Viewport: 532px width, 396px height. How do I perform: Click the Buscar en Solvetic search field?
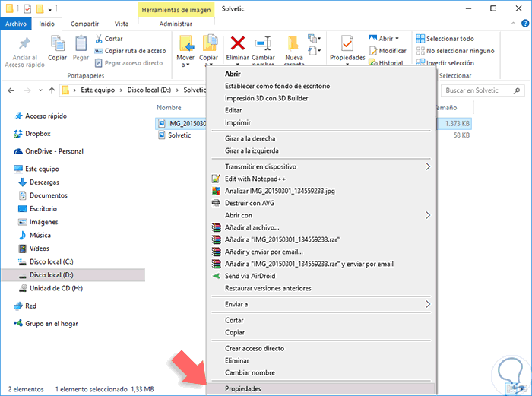[482, 90]
